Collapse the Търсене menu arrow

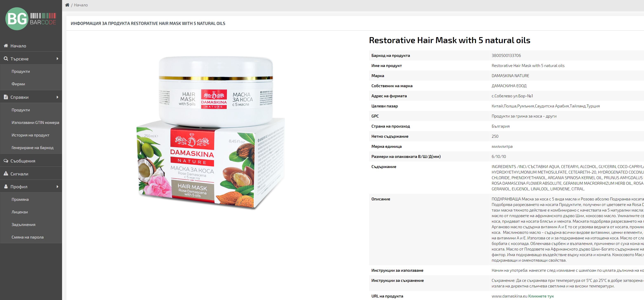58,59
